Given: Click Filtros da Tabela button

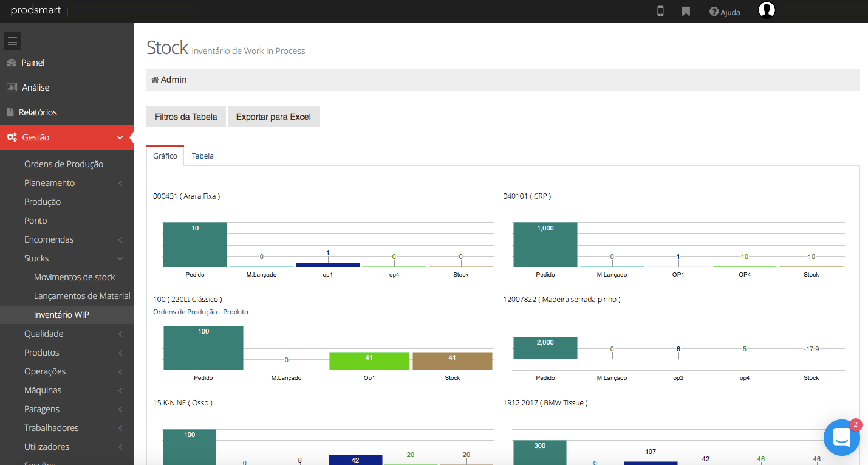Looking at the screenshot, I should [x=186, y=117].
